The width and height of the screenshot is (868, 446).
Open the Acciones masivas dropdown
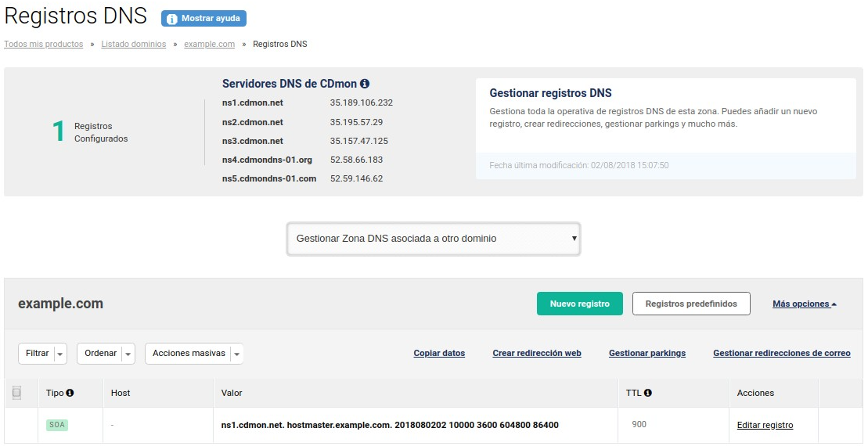[x=194, y=354]
